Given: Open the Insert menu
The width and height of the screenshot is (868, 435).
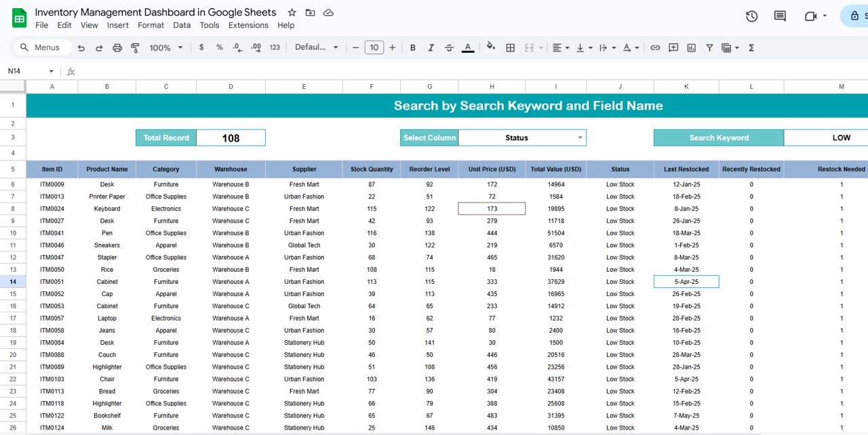Looking at the screenshot, I should [118, 25].
